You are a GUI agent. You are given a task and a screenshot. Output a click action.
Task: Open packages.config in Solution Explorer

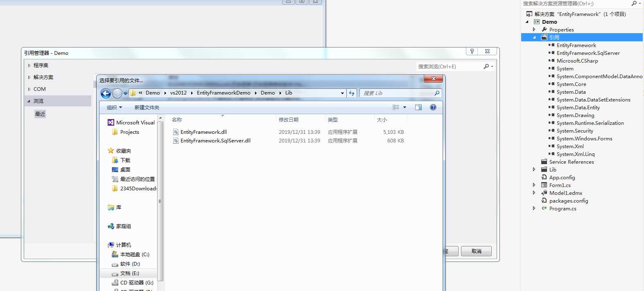(568, 201)
